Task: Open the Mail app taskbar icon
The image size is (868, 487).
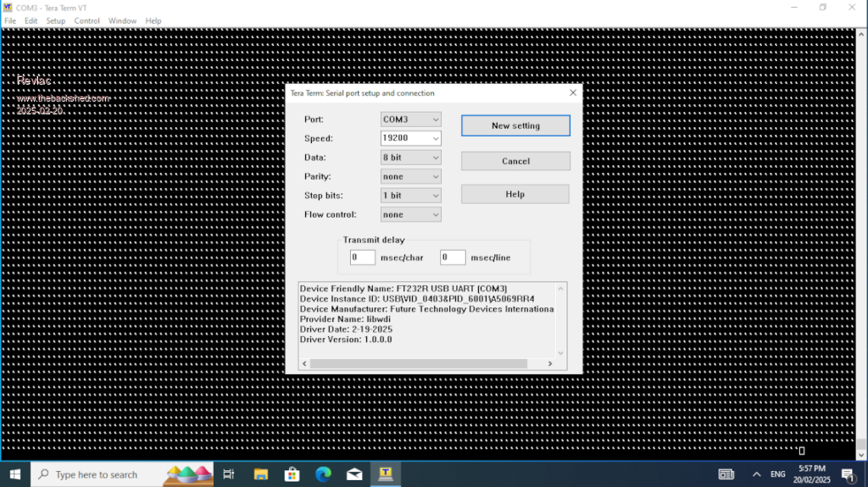Action: (x=354, y=474)
